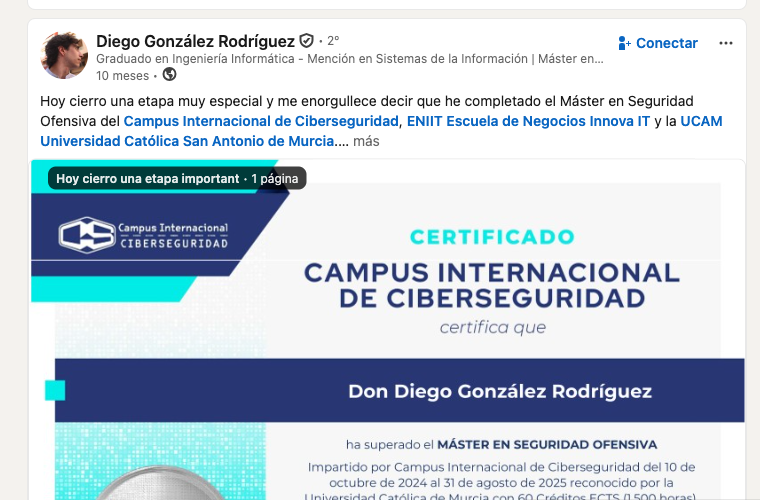Click the 'Hoy cierro una etapa important' document label
The height and width of the screenshot is (500, 760).
tap(177, 178)
